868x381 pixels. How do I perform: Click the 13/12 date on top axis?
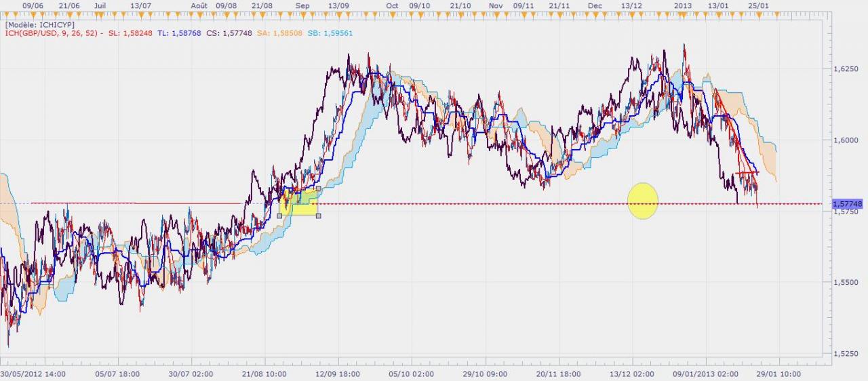(631, 5)
